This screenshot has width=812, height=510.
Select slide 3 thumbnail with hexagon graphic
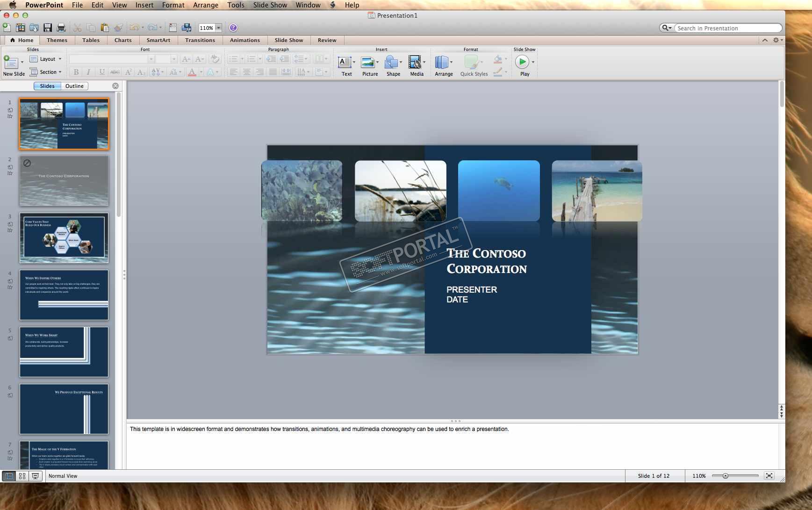tap(64, 238)
